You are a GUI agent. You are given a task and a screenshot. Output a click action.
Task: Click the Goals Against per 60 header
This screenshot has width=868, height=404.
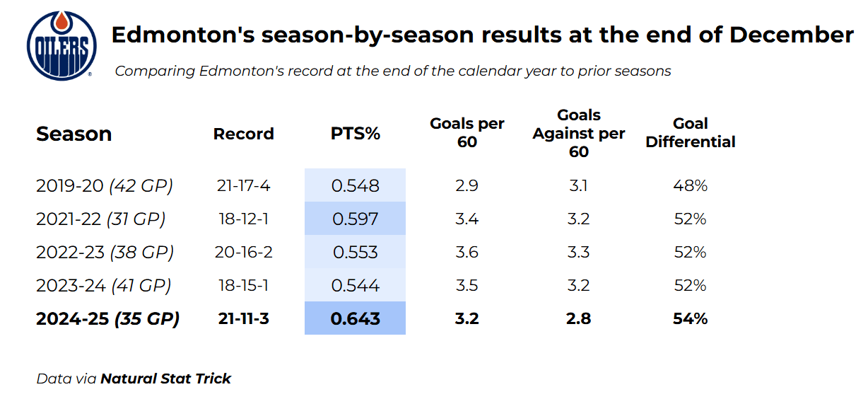[578, 133]
